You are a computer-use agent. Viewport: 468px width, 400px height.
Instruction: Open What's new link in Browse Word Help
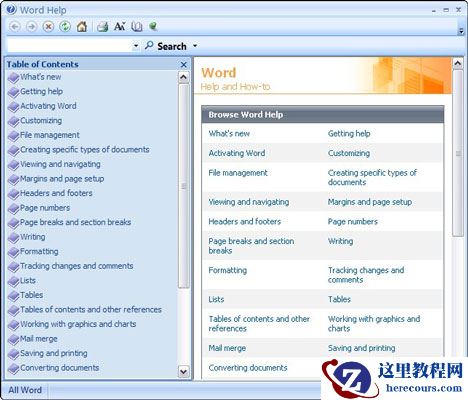pos(229,134)
